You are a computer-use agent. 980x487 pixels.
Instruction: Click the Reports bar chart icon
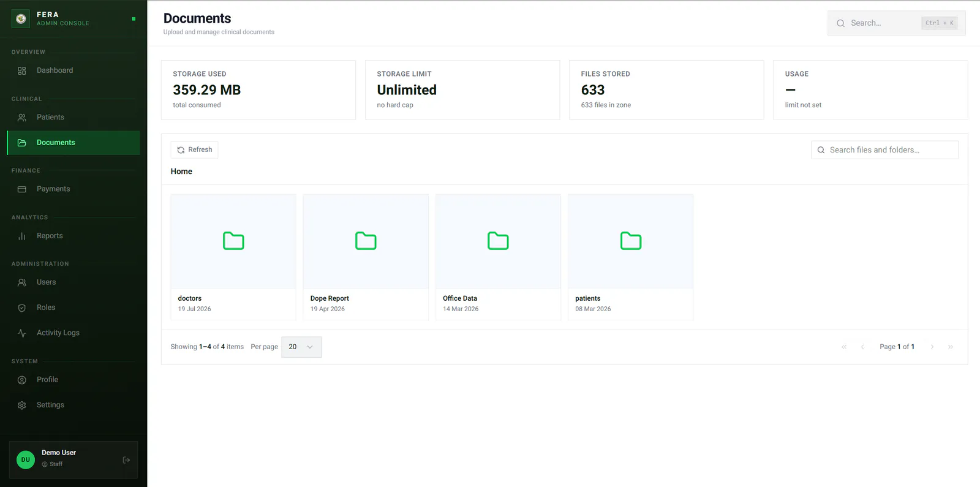click(22, 236)
